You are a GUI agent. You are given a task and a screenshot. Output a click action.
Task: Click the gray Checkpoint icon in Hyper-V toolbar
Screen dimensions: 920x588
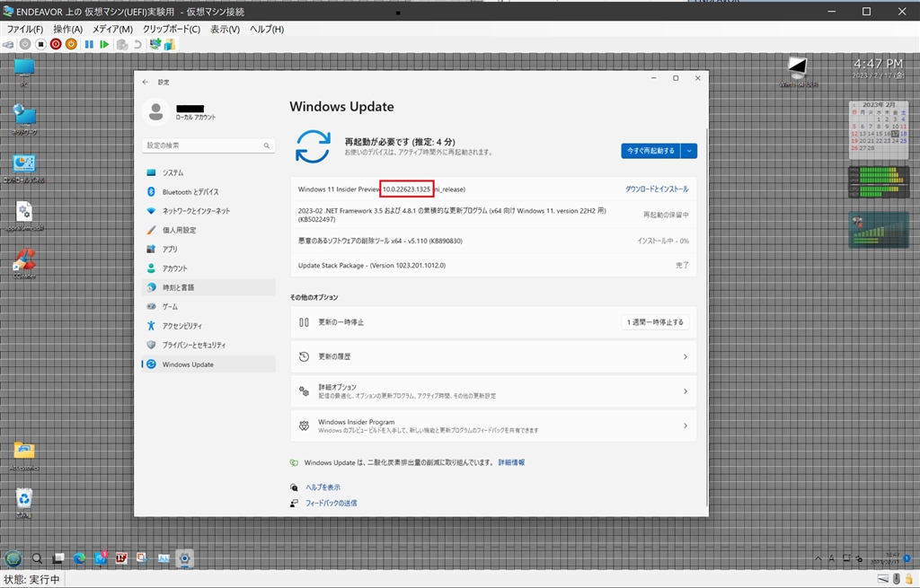(x=122, y=45)
